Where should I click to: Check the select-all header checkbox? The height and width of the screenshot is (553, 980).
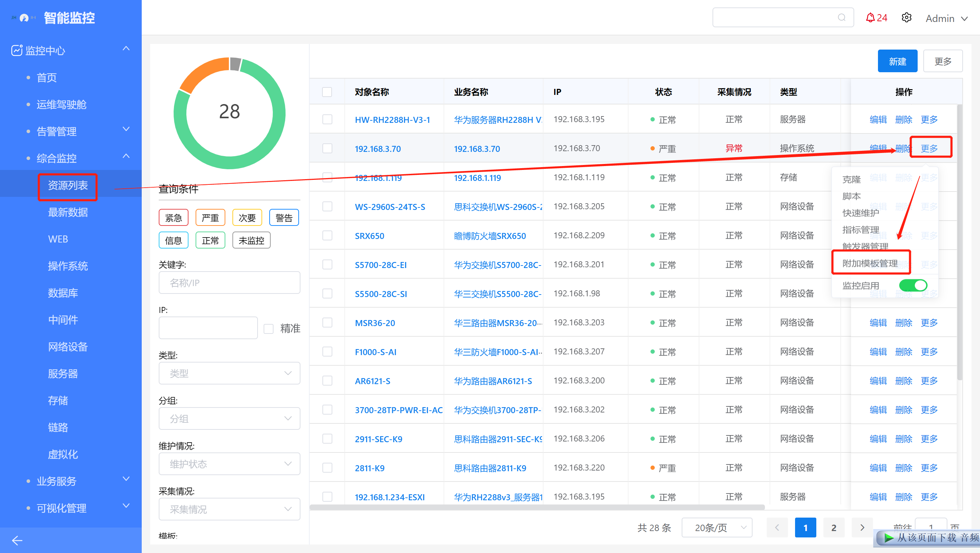tap(327, 92)
